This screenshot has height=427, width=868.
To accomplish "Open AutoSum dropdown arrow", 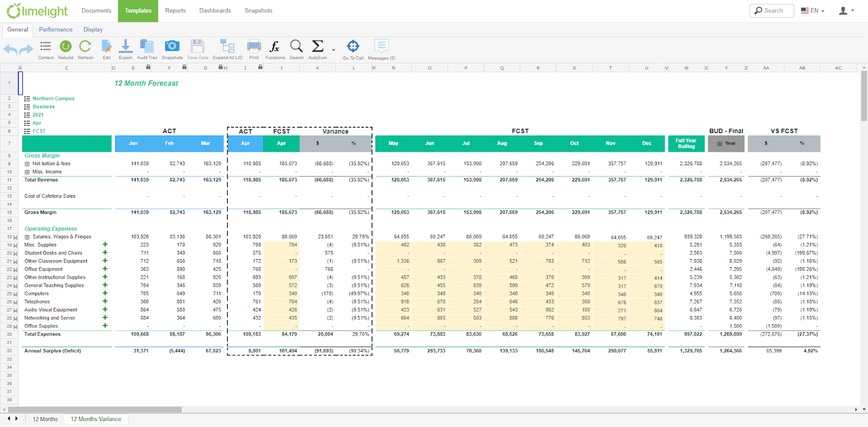I will coord(334,50).
